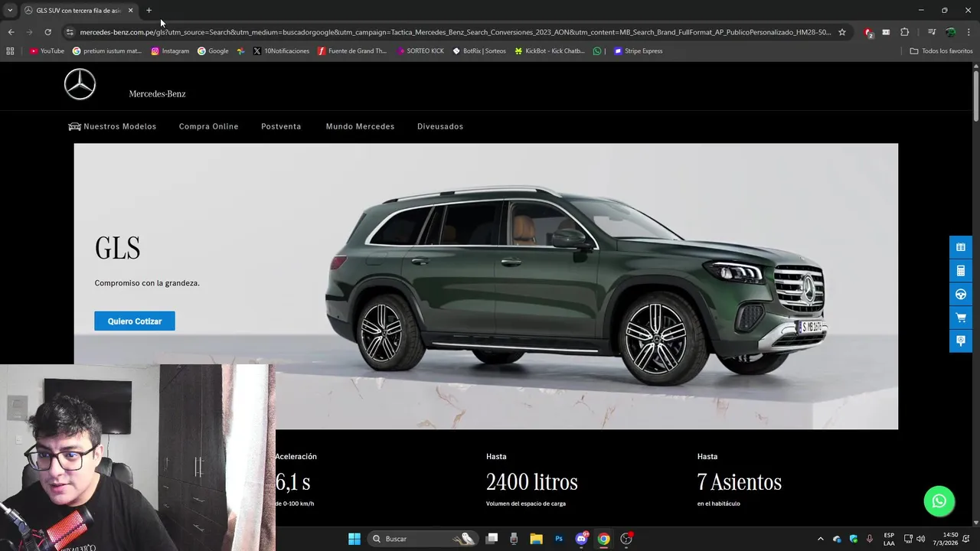Screen dimensions: 980x551
Task: Open the 10Notificaciones bookmark
Action: pos(281,51)
